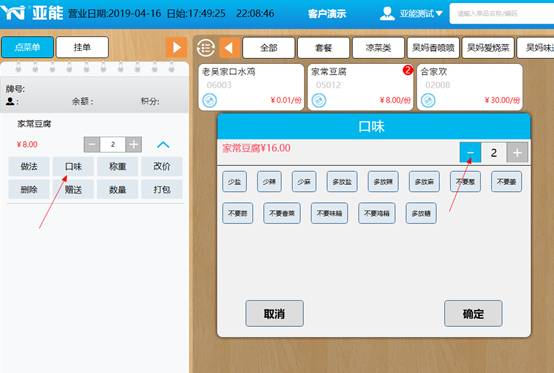Toggle the 不要味精 flavor option
This screenshot has width=554, height=373.
[329, 213]
